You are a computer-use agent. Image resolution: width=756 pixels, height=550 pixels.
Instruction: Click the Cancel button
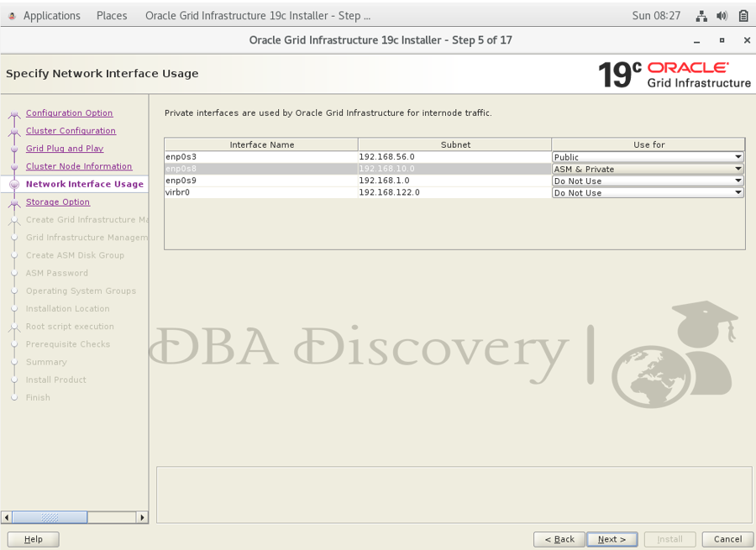[x=727, y=539]
